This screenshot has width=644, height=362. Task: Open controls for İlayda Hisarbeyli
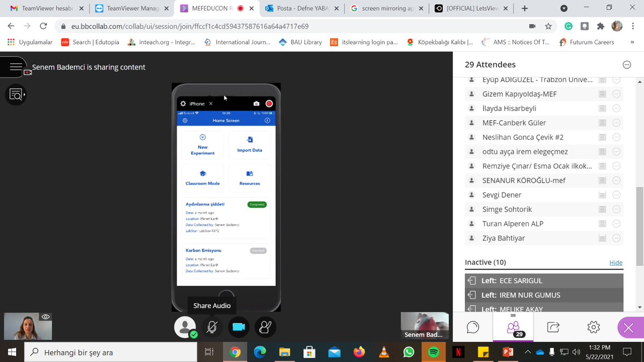coord(616,108)
